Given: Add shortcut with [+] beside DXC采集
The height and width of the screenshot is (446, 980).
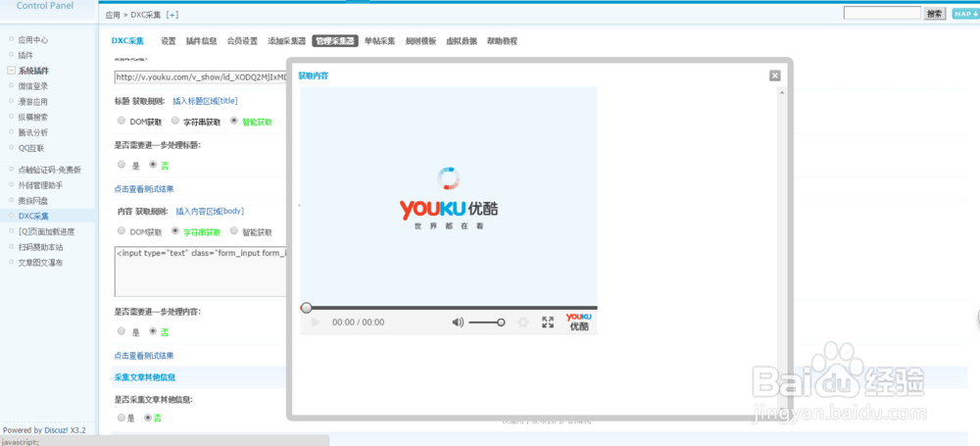Looking at the screenshot, I should pyautogui.click(x=171, y=15).
